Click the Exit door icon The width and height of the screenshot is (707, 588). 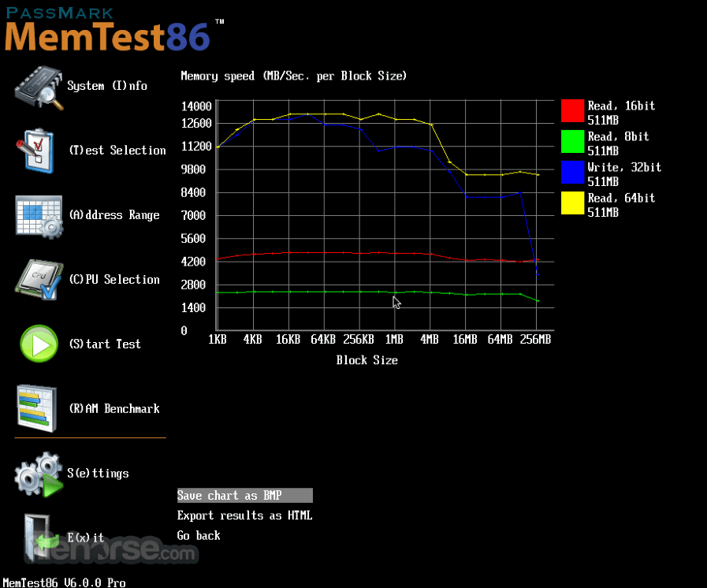(x=40, y=538)
